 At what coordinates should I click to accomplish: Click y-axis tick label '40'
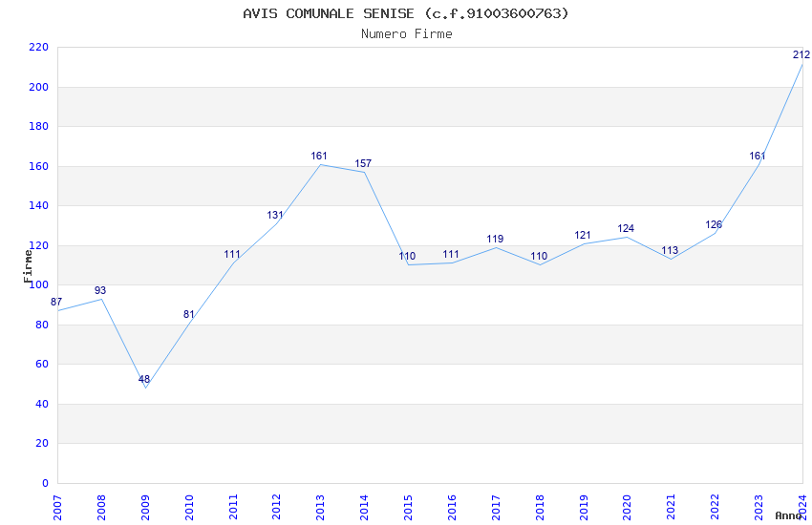tap(42, 404)
